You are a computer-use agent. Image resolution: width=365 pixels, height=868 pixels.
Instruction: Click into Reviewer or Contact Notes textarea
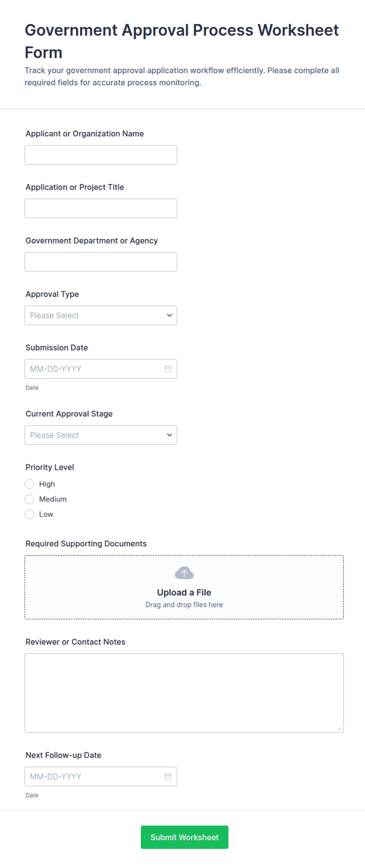click(184, 693)
